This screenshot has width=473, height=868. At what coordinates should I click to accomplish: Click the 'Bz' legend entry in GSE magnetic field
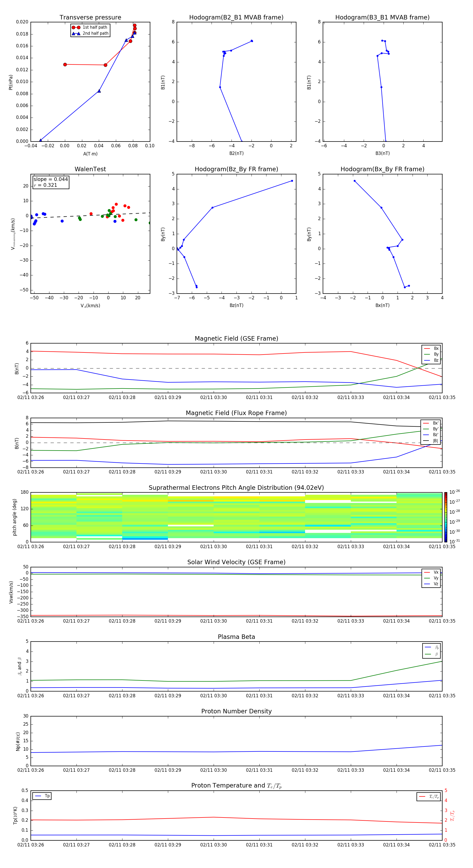(431, 361)
